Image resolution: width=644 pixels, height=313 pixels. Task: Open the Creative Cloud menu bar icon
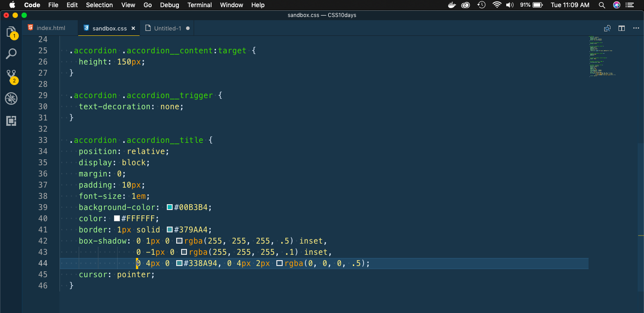[466, 5]
